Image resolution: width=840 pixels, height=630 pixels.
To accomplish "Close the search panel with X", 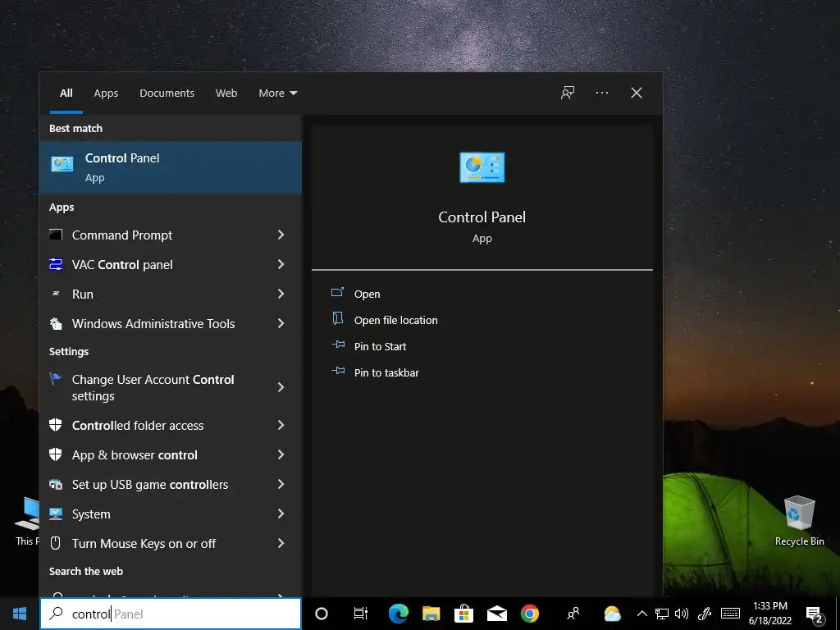I will tap(637, 93).
